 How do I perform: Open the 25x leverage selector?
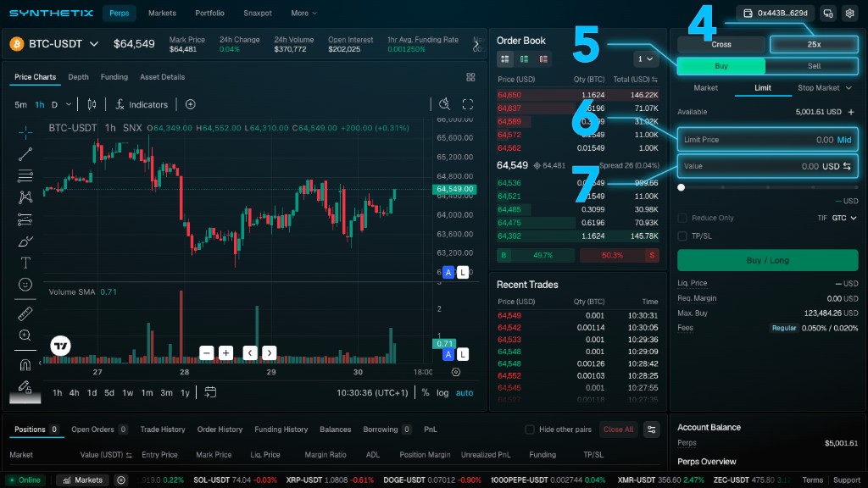tap(814, 44)
